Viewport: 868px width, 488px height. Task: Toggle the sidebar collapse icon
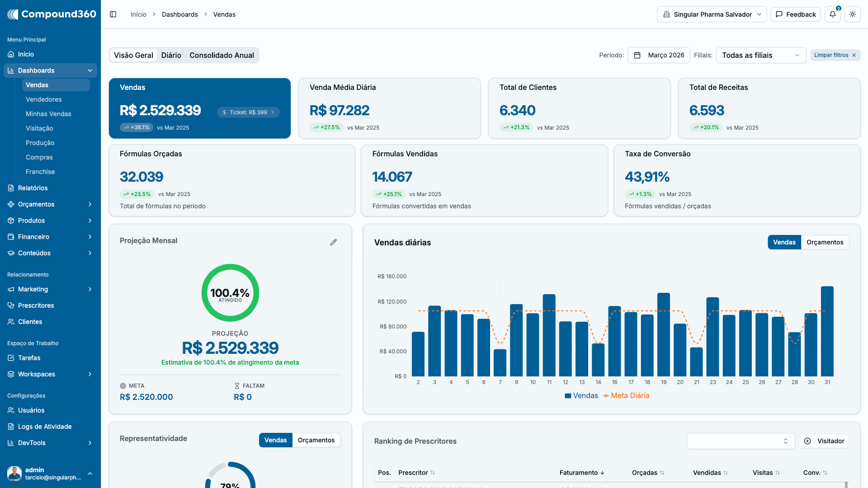[x=113, y=14]
